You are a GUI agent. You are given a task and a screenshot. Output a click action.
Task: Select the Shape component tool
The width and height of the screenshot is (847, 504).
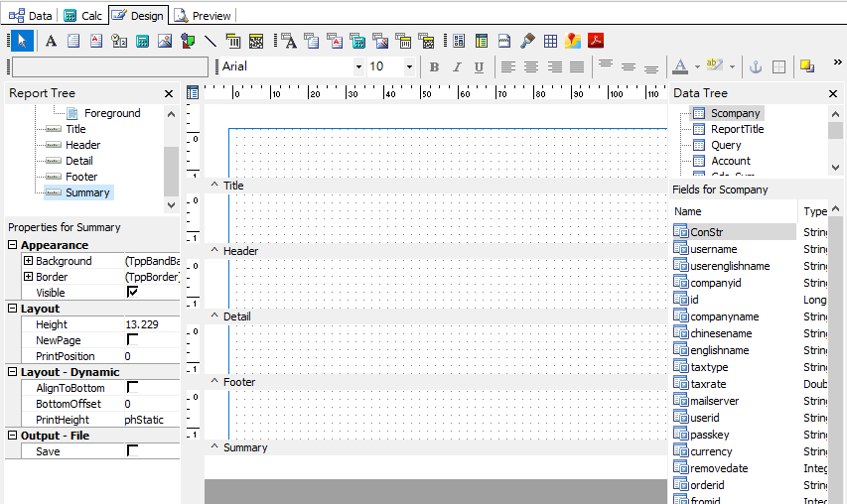(188, 41)
